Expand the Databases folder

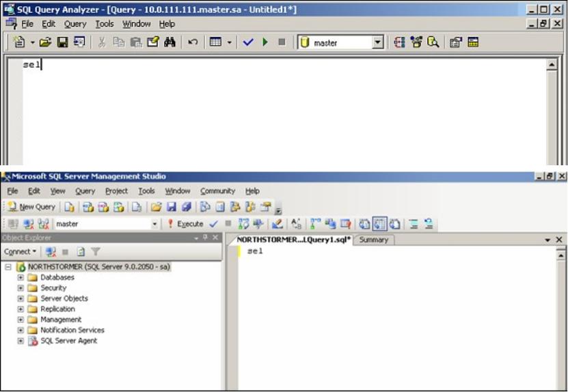(x=21, y=278)
